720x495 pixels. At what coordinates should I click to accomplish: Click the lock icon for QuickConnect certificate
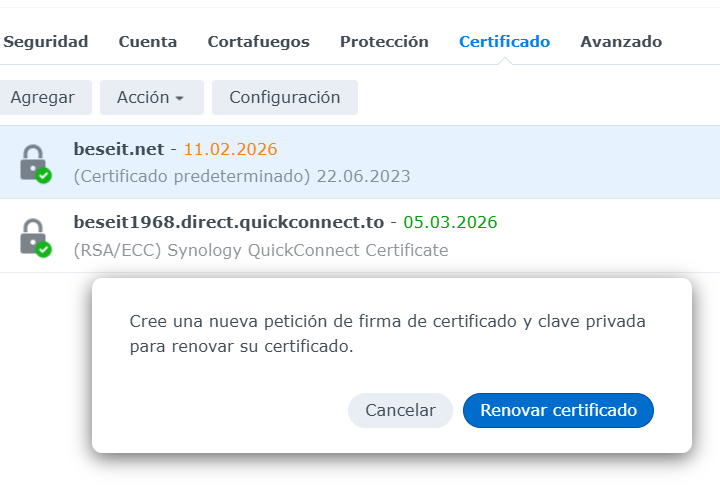34,237
